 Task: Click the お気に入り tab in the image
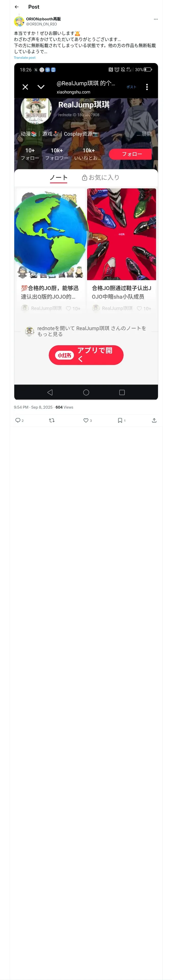(x=101, y=178)
